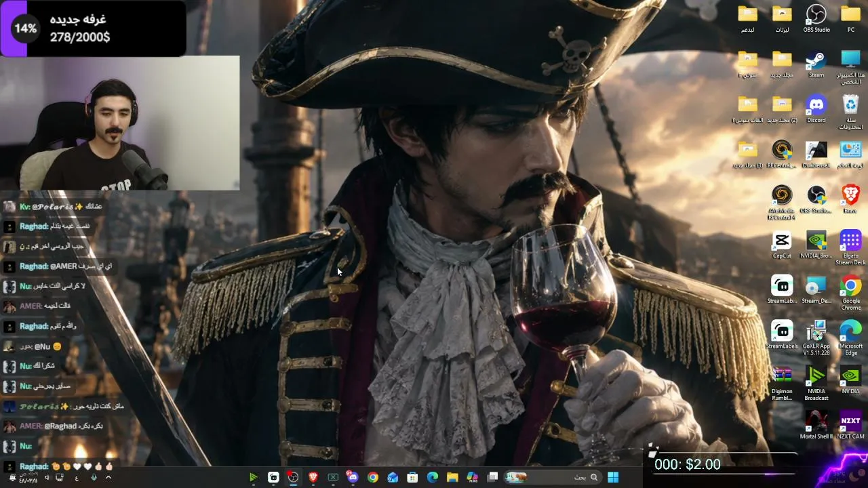Open Elgato Stream Deck shortcut

pos(850,247)
